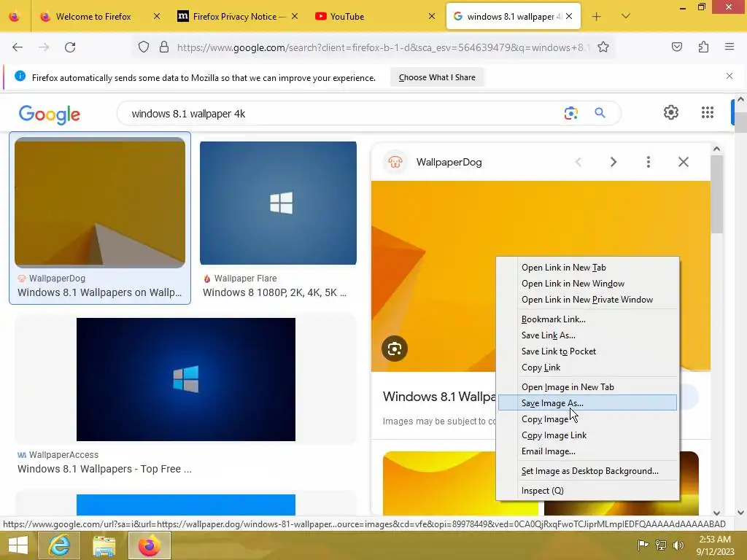Select Save Link As... menu entry

coord(587,335)
